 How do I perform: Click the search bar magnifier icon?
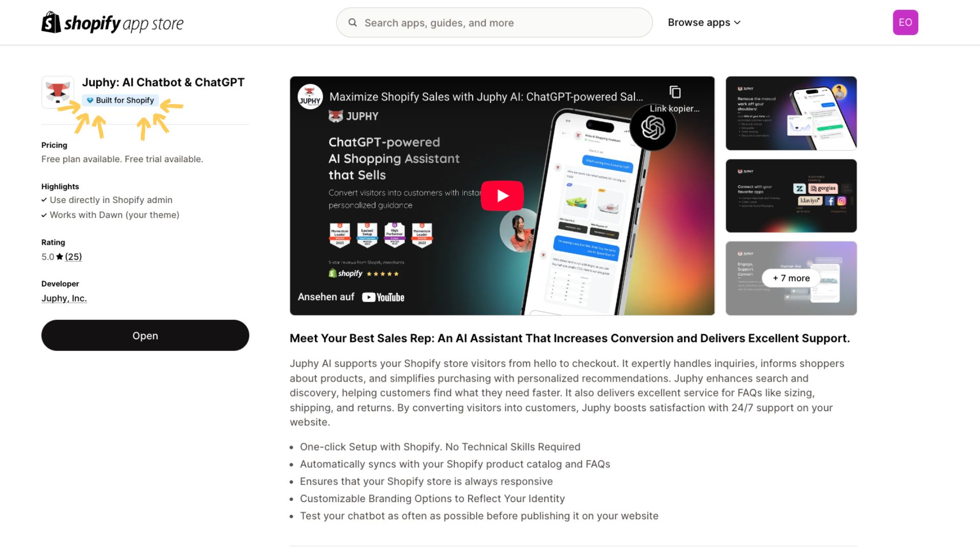tap(352, 22)
